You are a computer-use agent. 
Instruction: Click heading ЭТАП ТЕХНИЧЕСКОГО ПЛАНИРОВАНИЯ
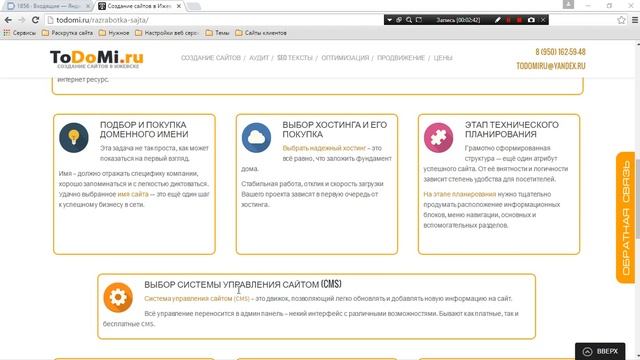pyautogui.click(x=512, y=129)
